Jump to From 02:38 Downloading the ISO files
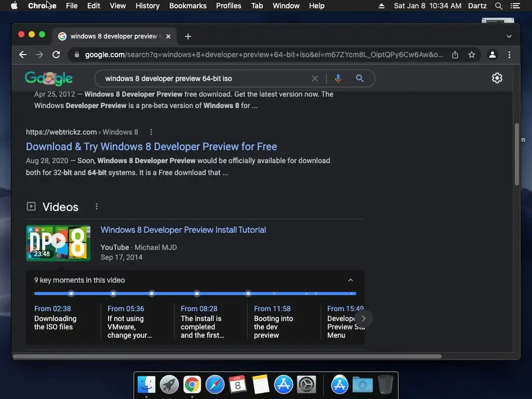This screenshot has height=399, width=532. tap(55, 318)
